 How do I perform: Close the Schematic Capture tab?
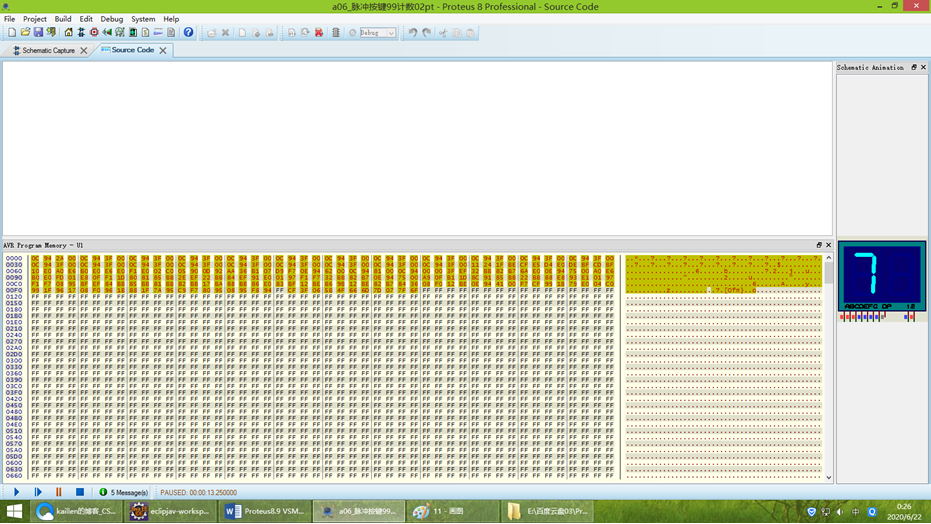click(x=84, y=50)
